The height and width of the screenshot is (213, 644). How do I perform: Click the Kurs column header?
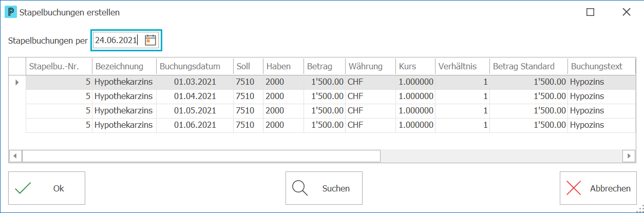pyautogui.click(x=415, y=66)
